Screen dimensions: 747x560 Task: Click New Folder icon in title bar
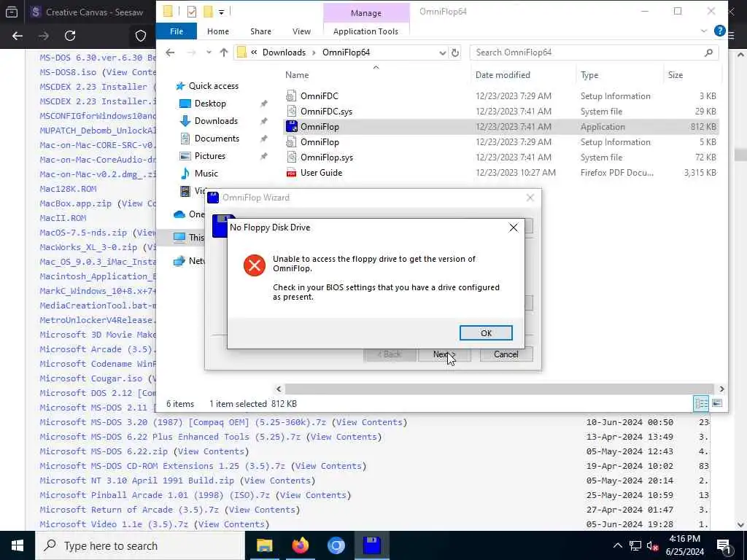pos(208,12)
